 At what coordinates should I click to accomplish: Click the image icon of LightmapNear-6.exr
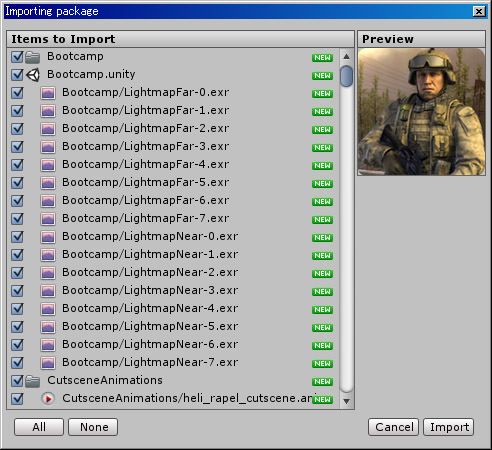pos(48,345)
